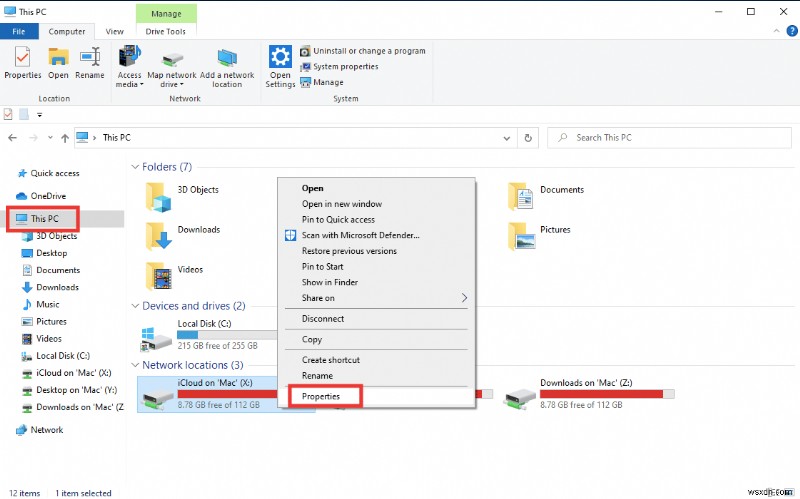Click the Up one level arrow

[x=65, y=138]
